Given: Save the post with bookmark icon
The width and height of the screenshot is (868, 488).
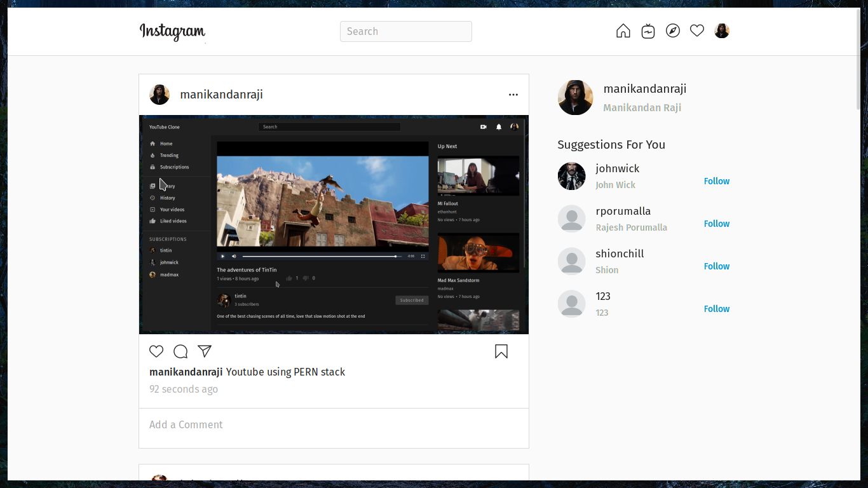Looking at the screenshot, I should click(x=501, y=351).
